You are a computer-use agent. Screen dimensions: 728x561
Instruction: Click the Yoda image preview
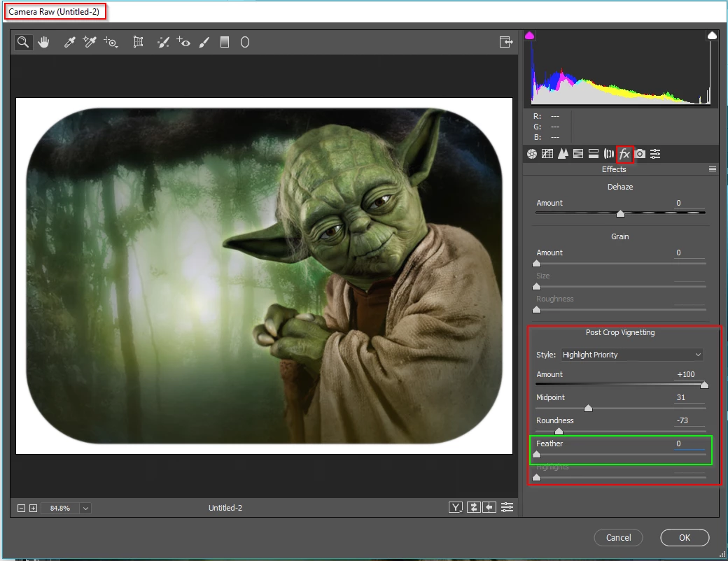(x=264, y=276)
